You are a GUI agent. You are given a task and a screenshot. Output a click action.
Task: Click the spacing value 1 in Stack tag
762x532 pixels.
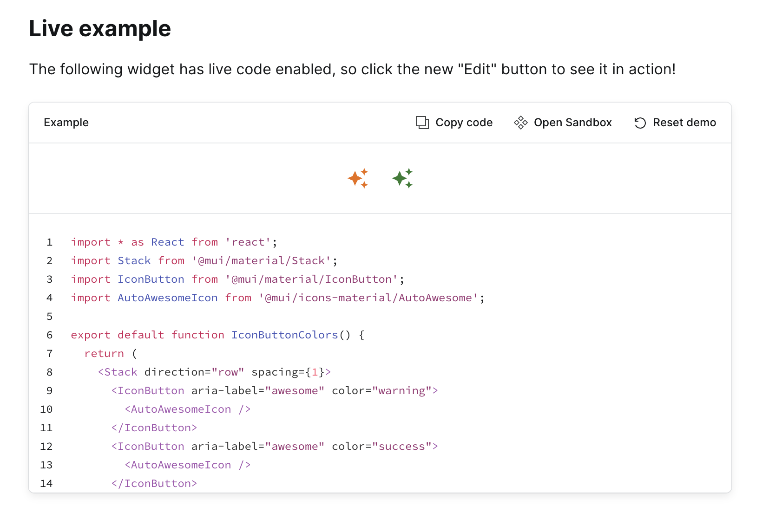coord(315,372)
